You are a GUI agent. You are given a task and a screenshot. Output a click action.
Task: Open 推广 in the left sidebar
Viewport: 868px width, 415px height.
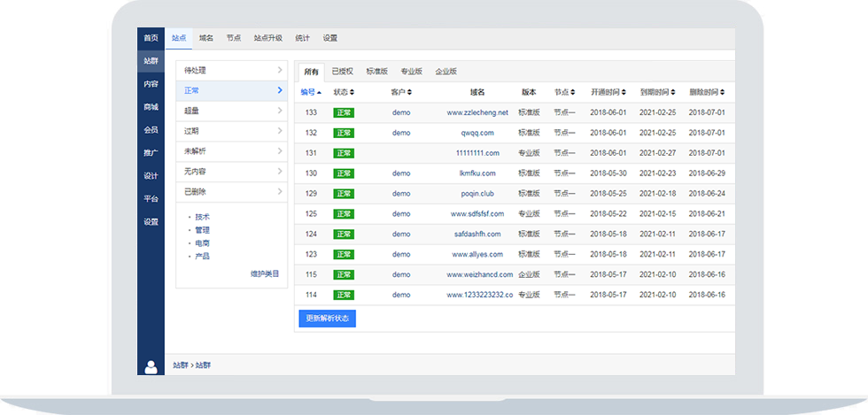tap(151, 153)
